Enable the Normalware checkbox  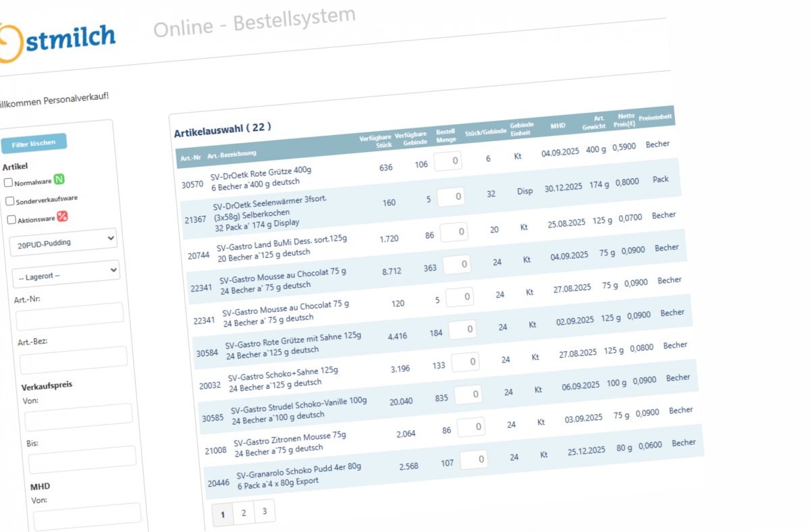(x=8, y=183)
